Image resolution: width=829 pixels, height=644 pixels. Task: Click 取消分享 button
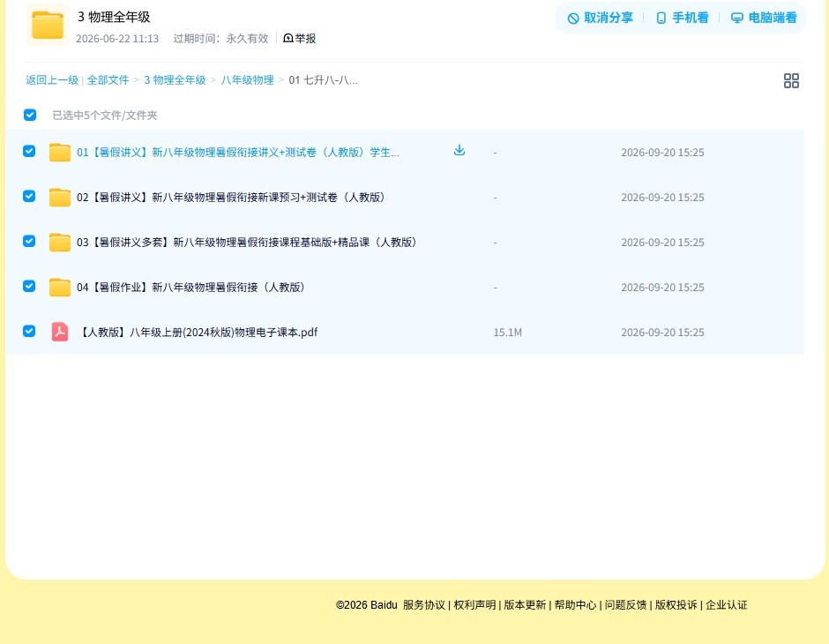click(x=600, y=18)
